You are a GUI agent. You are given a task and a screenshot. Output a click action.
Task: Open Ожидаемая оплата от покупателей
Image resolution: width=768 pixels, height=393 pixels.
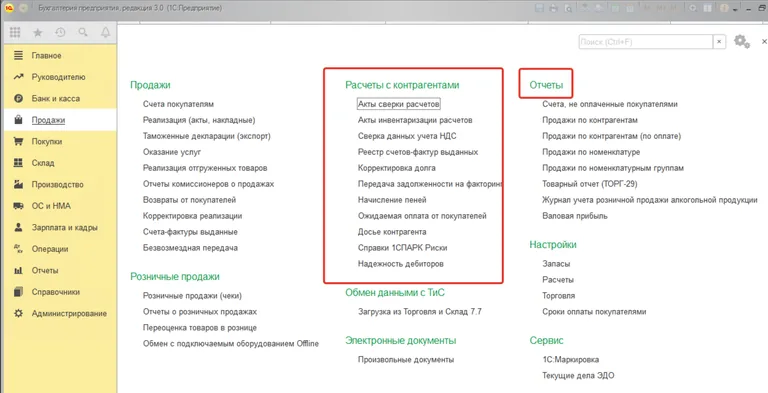tap(422, 216)
